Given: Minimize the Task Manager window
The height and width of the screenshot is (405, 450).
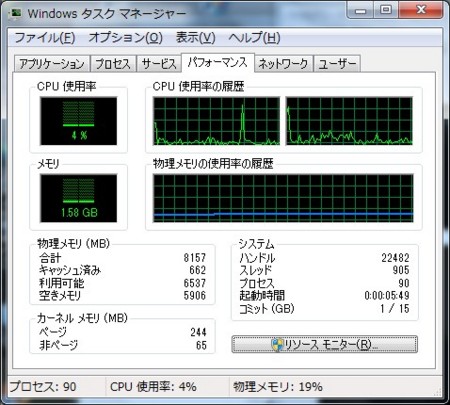Looking at the screenshot, I should (x=360, y=11).
